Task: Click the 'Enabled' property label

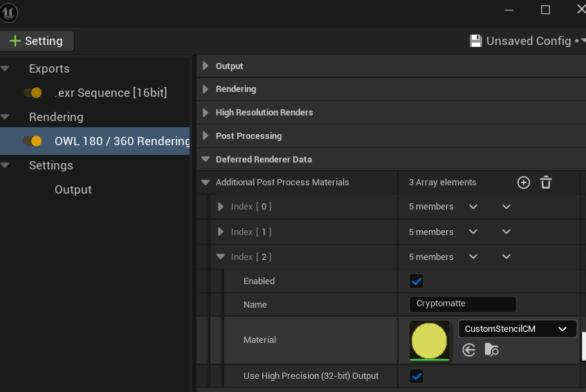Action: point(259,281)
